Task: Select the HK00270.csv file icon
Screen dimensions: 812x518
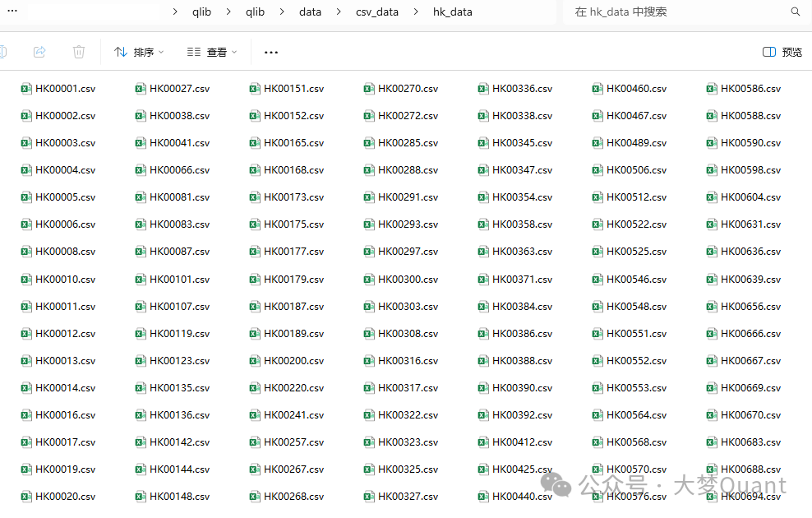Action: point(369,89)
